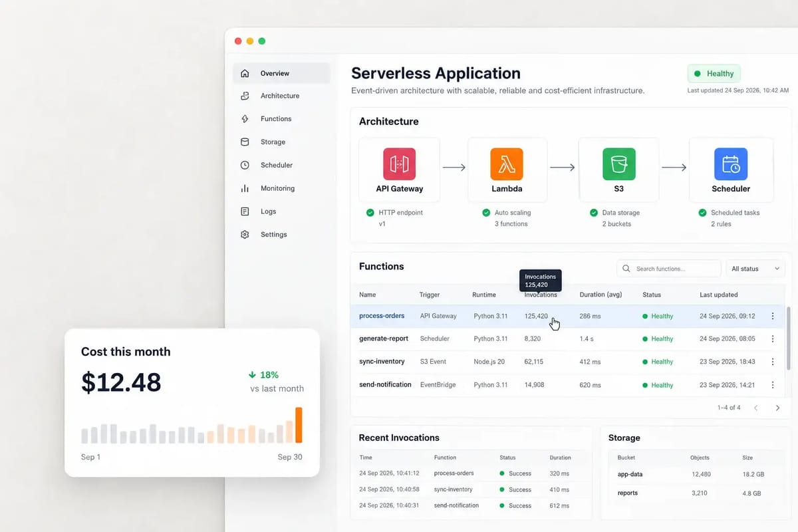
Task: Open the Architecture menu item
Action: coord(281,96)
